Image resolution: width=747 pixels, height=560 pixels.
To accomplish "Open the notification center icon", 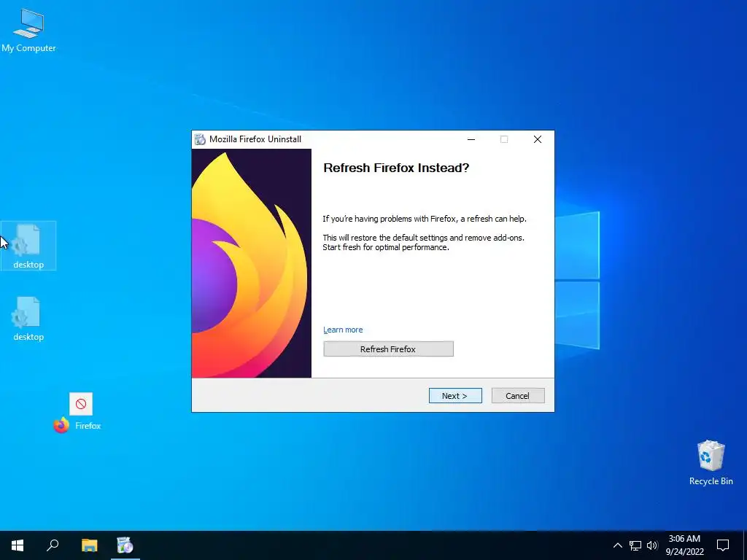I will point(723,545).
